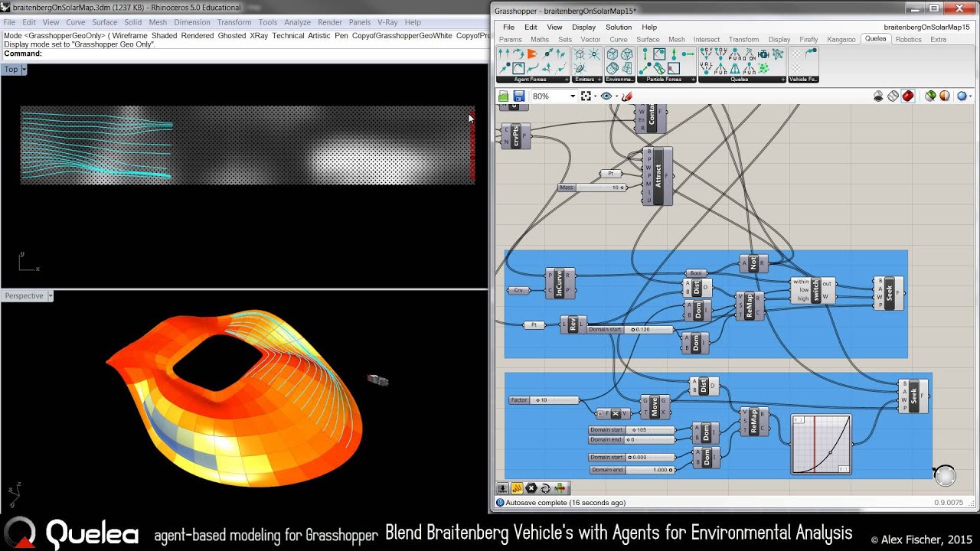The height and width of the screenshot is (551, 980).
Task: Open the arrow beside the eye views icon
Action: pos(616,96)
